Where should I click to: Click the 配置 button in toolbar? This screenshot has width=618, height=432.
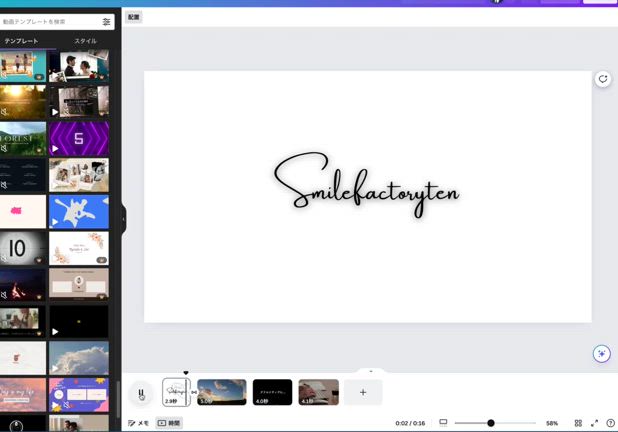(x=134, y=17)
